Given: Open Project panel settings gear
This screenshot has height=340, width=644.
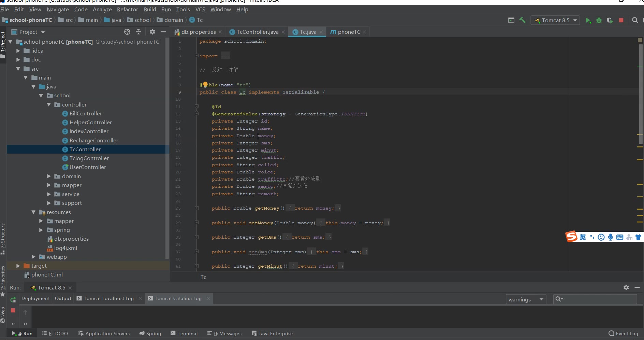Looking at the screenshot, I should click(x=152, y=32).
